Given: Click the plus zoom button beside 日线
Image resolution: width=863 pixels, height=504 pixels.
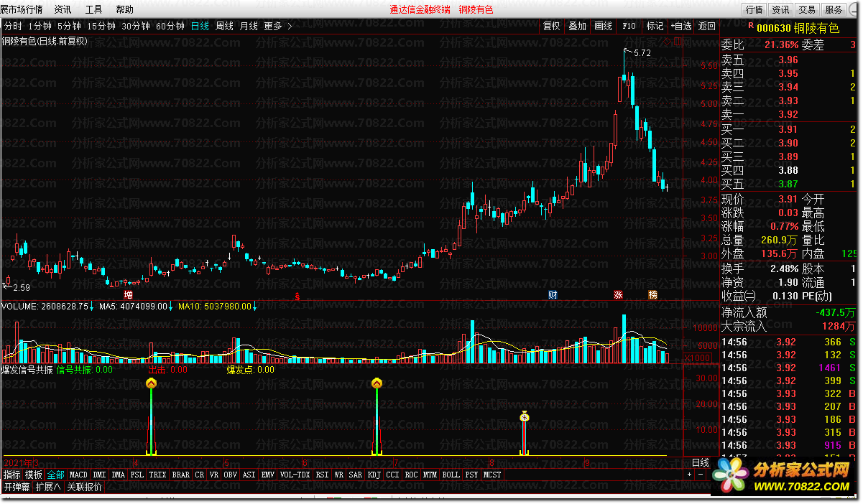Looking at the screenshot, I should coord(689,475).
